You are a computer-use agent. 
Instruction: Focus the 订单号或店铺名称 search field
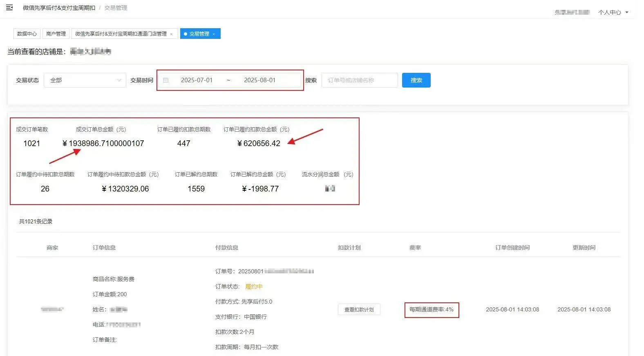point(360,80)
